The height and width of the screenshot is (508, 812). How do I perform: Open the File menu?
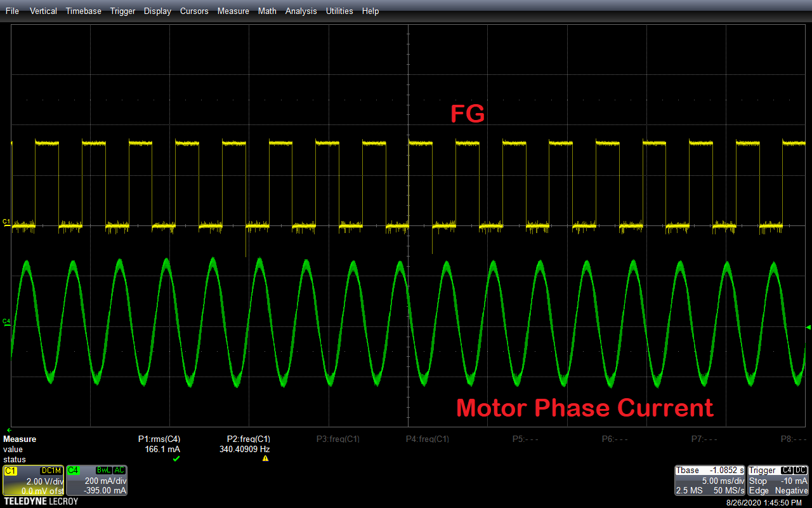point(12,11)
